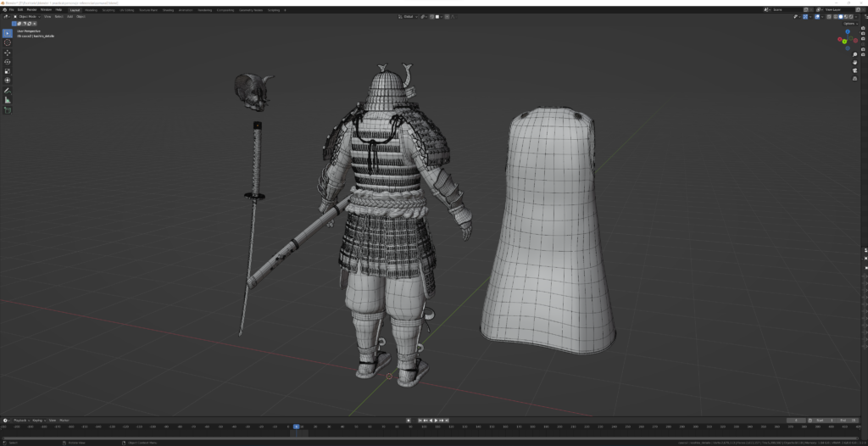Open the Object Mode dropdown
The image size is (868, 446).
point(27,17)
